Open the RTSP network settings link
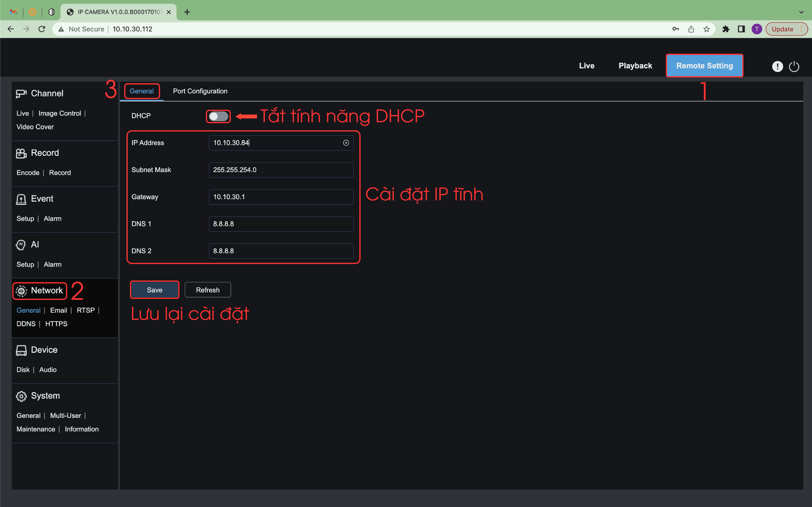812x507 pixels. pyautogui.click(x=86, y=310)
